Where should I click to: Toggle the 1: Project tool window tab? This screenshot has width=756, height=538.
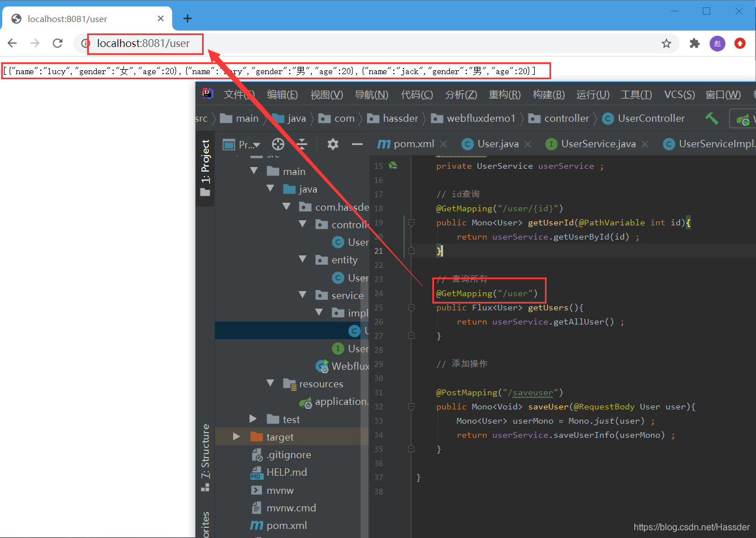[x=205, y=168]
